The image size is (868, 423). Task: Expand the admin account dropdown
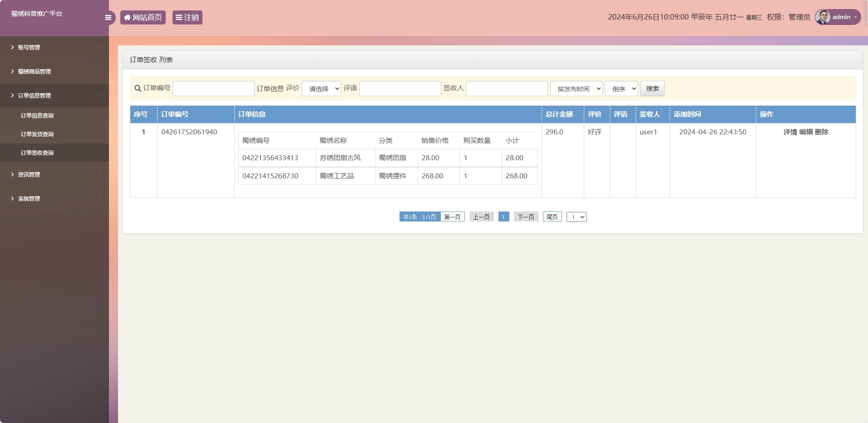(854, 17)
